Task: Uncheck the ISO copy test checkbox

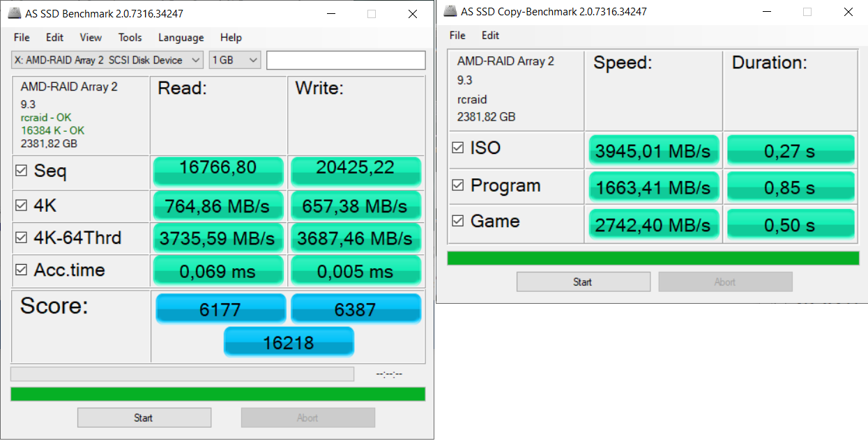Action: tap(457, 148)
